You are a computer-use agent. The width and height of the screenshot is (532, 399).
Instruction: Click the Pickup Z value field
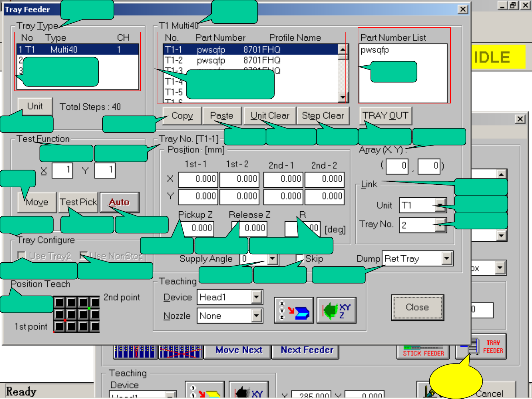(197, 229)
